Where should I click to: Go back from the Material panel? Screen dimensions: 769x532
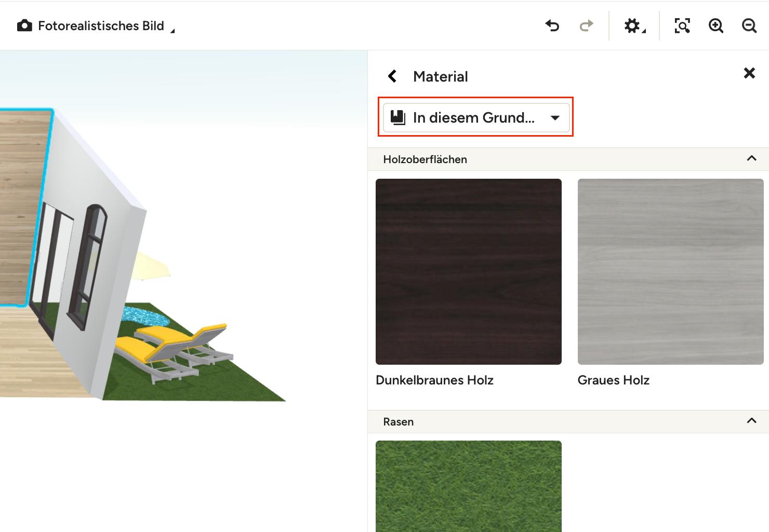392,76
